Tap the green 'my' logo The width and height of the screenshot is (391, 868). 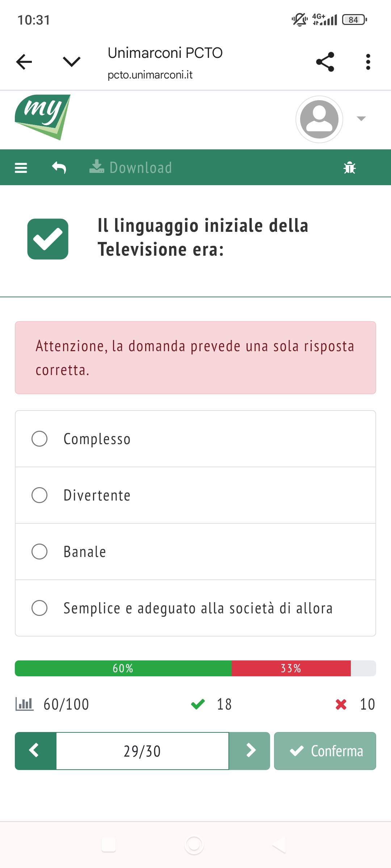click(x=43, y=116)
